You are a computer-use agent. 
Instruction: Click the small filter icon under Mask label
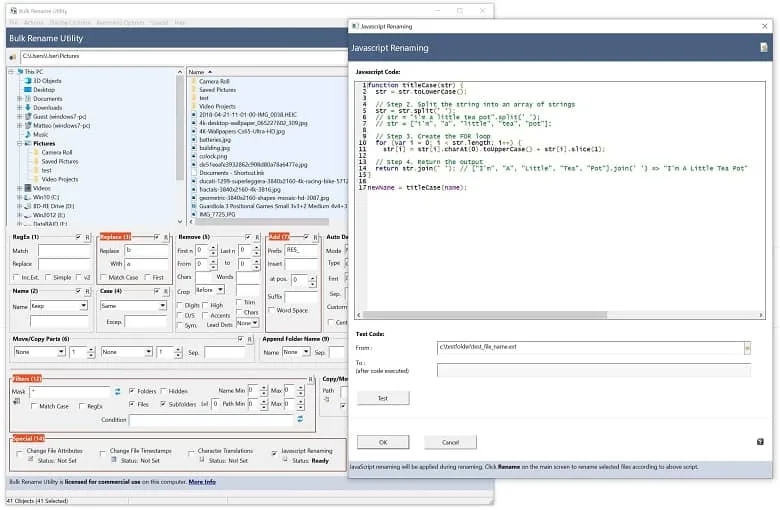(x=16, y=401)
